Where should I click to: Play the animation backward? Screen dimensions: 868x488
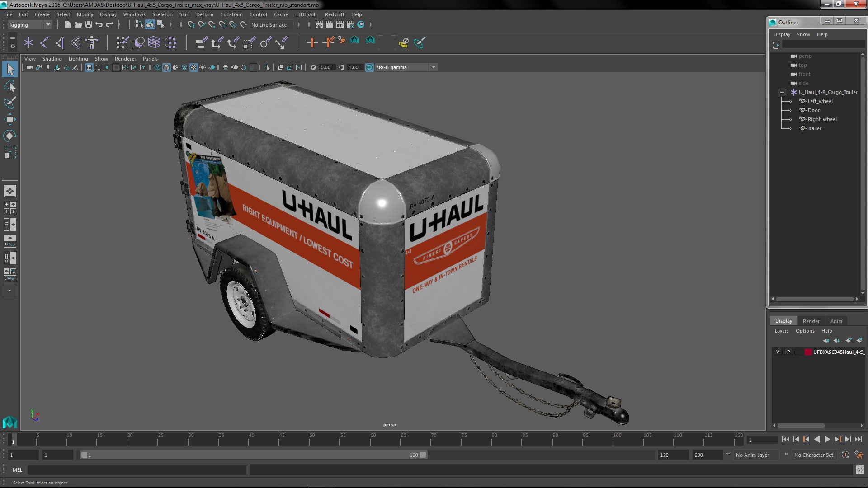pyautogui.click(x=816, y=439)
